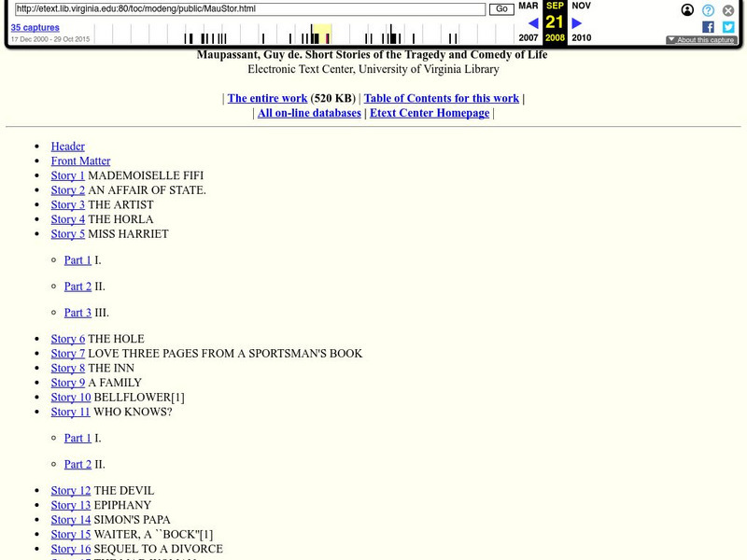The height and width of the screenshot is (560, 747).
Task: Open Story 14 Simon's Papa
Action: coord(71,520)
